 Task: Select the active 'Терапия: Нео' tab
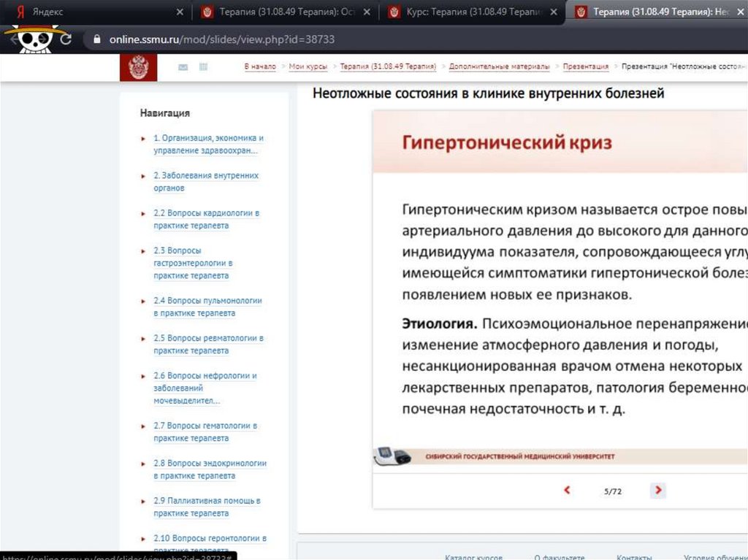tap(658, 12)
